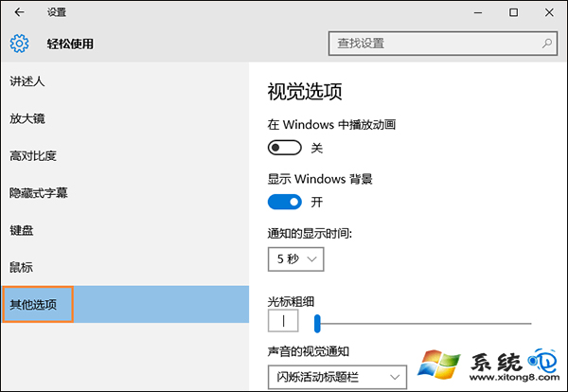Click the cursor thickness preview box
568x392 pixels.
pos(283,321)
